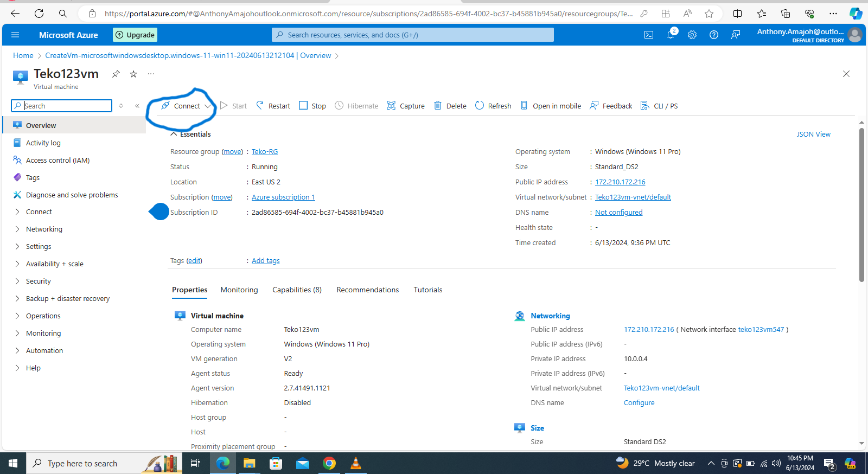
Task: Open Teko123vm-vnet/default link in Essentials
Action: coord(633,197)
